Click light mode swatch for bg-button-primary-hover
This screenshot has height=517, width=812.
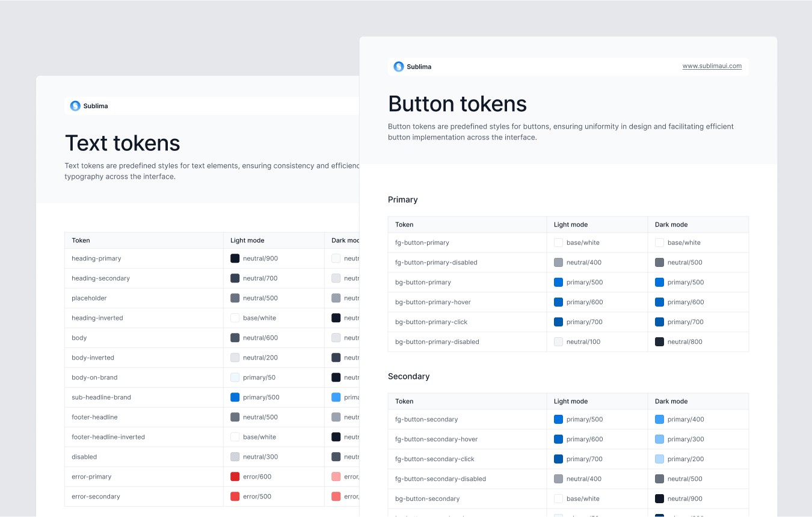[x=558, y=302]
